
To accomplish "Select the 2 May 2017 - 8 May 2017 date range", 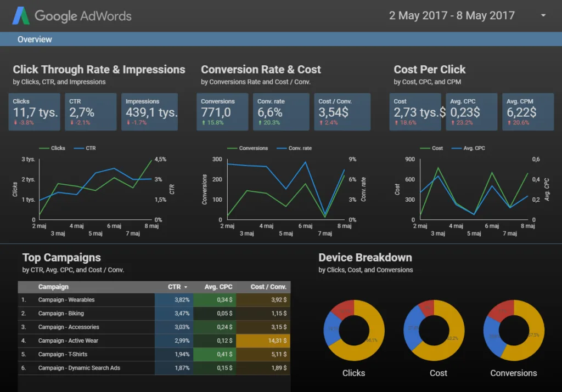I will click(x=452, y=15).
